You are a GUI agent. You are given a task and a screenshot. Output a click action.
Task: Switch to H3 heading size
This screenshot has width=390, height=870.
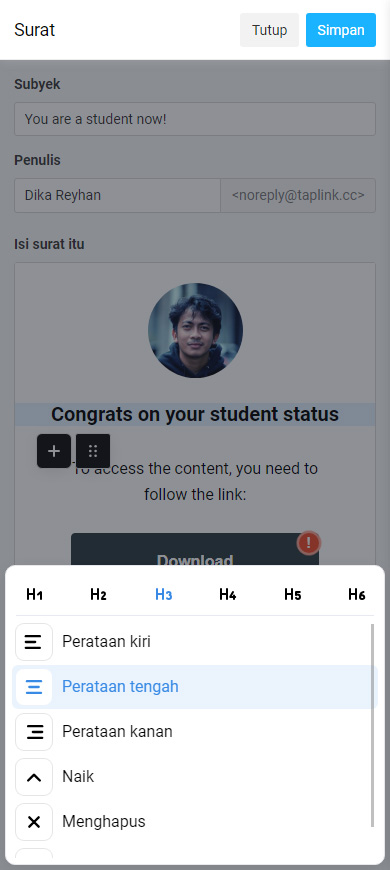pos(163,595)
